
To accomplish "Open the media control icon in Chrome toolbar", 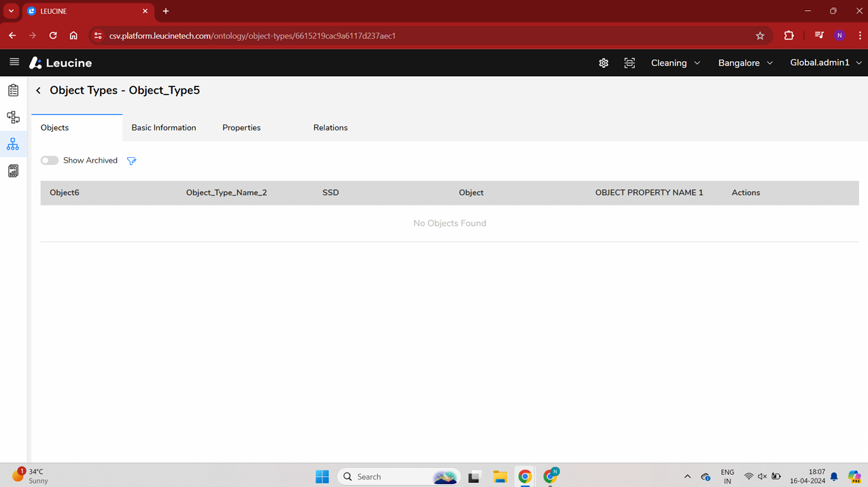I will pos(819,35).
